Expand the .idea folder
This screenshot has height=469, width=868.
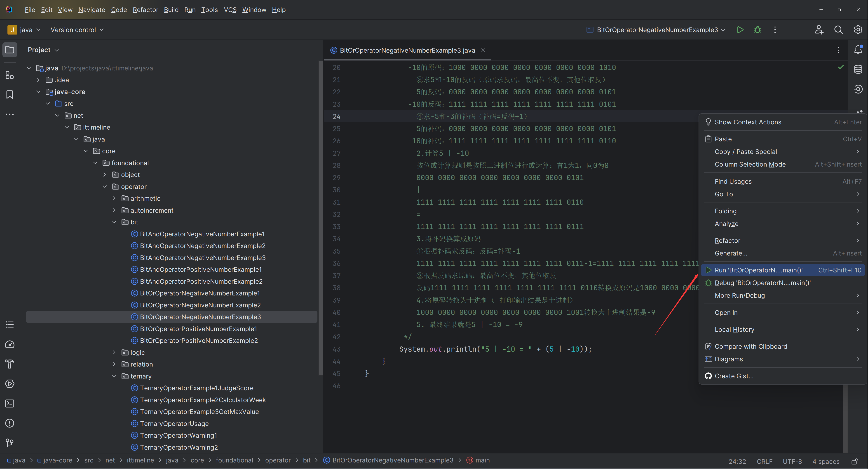pyautogui.click(x=38, y=80)
